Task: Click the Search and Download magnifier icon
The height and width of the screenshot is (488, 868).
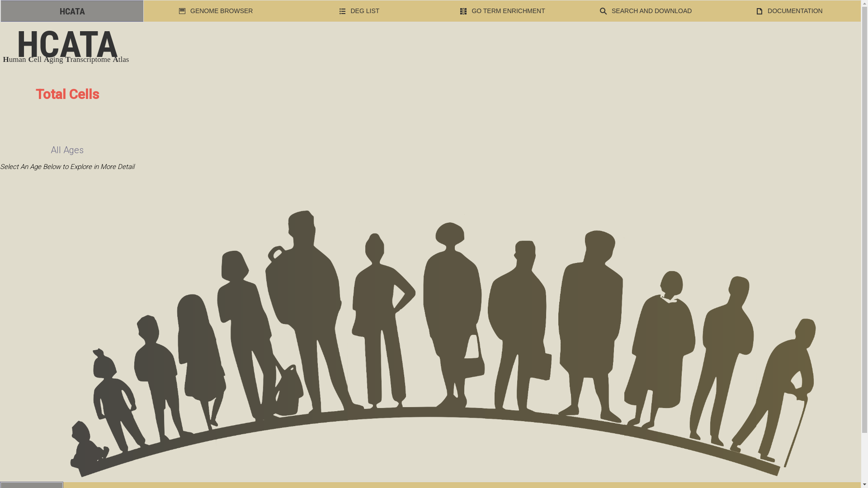Action: click(x=604, y=11)
